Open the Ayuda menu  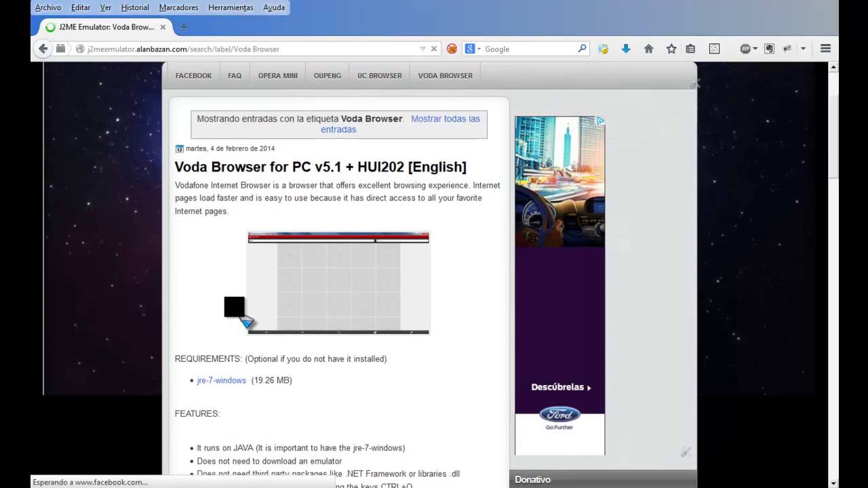click(274, 7)
